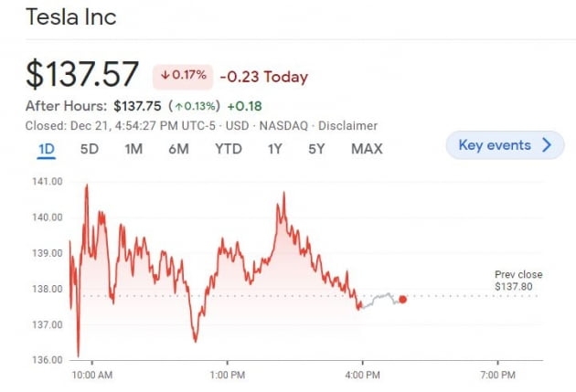Click the $137.57 stock price
This screenshot has width=576, height=392.
pyautogui.click(x=82, y=74)
